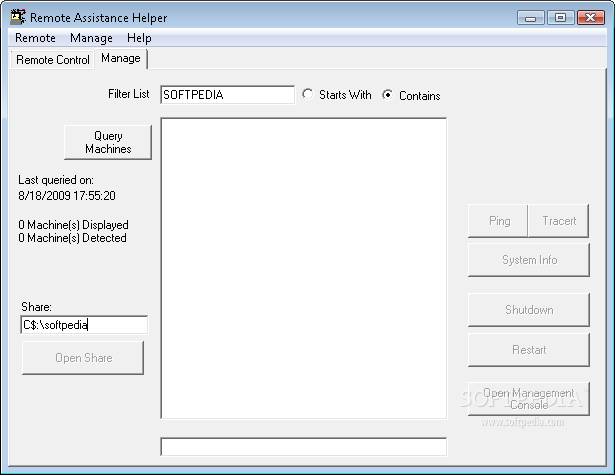Click the '0 Machine(s) Displayed' text
The image size is (615, 475).
73,225
